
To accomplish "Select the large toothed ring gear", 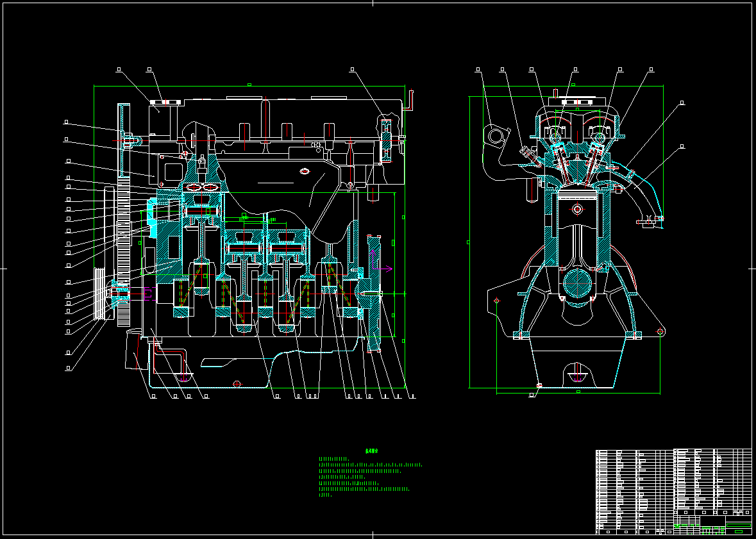I will 124,251.
